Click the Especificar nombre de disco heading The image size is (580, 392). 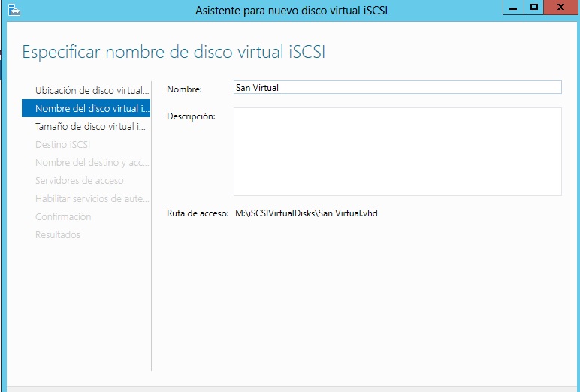pyautogui.click(x=174, y=52)
